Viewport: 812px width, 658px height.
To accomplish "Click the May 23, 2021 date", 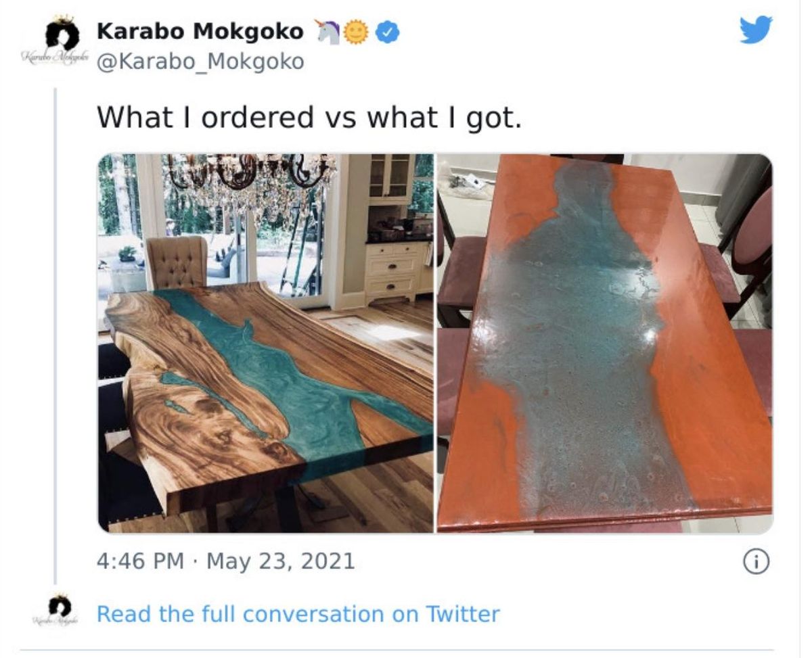I will pos(280,561).
